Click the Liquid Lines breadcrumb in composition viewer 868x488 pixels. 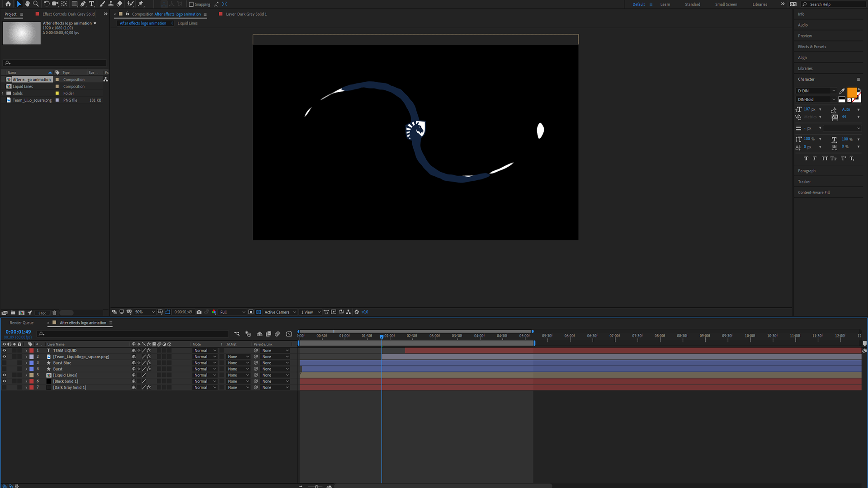[x=187, y=23]
